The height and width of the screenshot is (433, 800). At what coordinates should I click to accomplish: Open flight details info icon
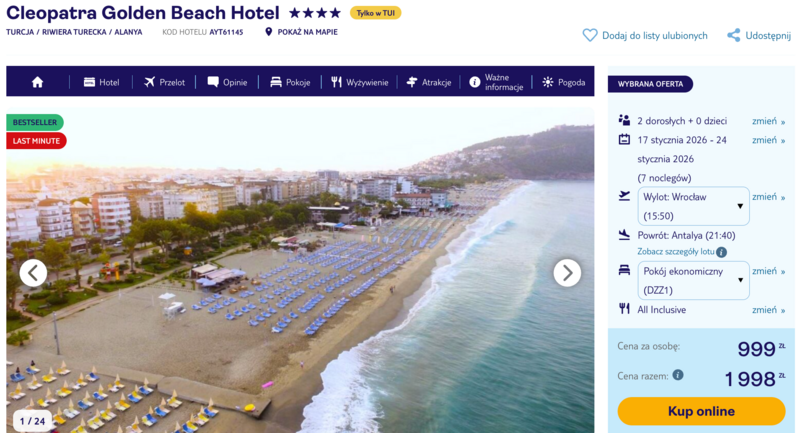(721, 252)
